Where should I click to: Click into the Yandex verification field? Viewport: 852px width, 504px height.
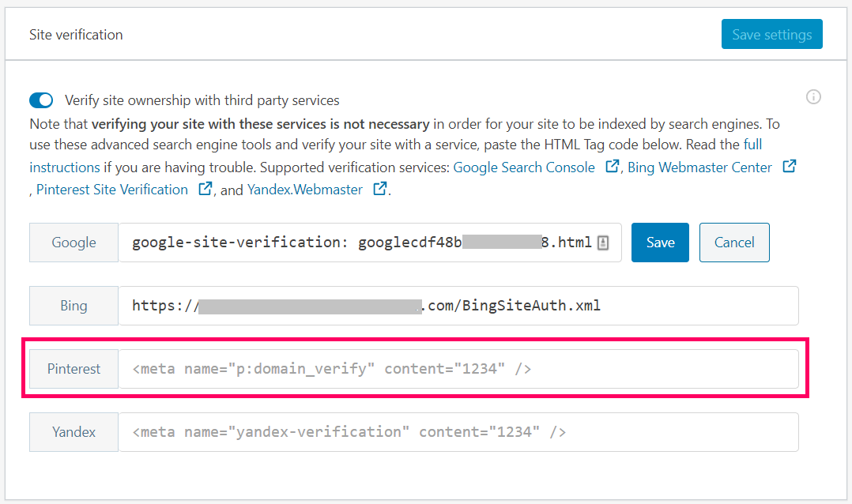458,432
